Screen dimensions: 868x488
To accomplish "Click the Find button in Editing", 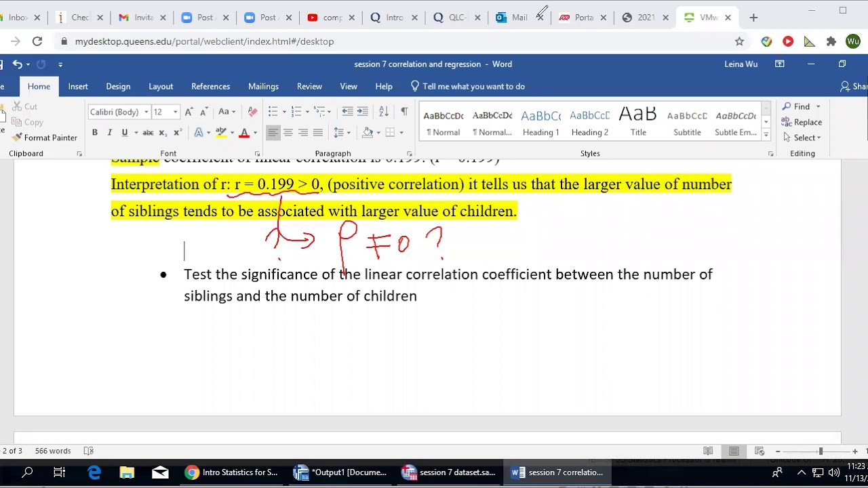I will [796, 106].
